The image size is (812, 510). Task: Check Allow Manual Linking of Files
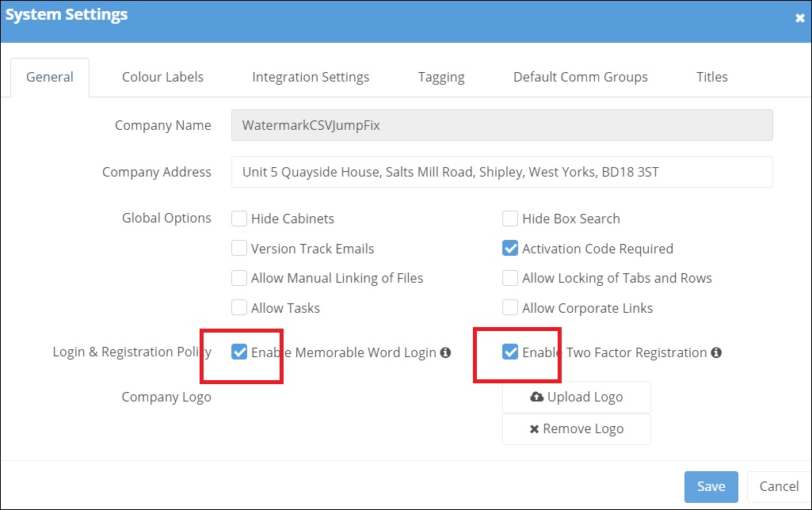[x=239, y=278]
